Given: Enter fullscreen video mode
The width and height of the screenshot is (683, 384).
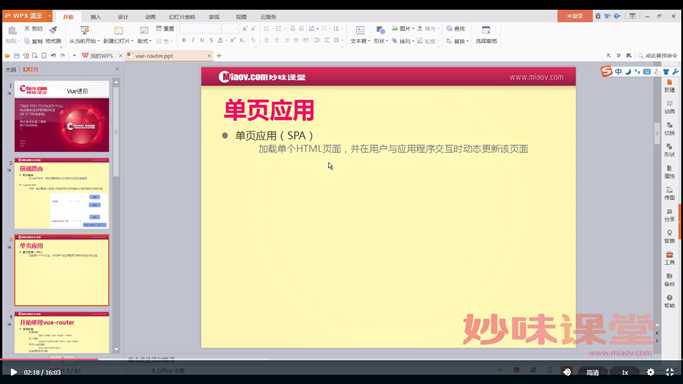Looking at the screenshot, I should (670, 372).
